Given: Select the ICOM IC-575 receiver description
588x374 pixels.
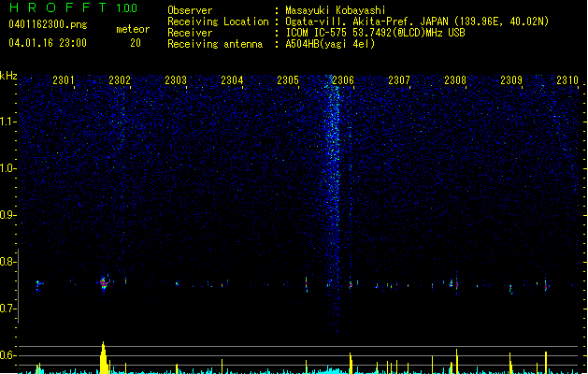Looking at the screenshot, I should (x=376, y=33).
